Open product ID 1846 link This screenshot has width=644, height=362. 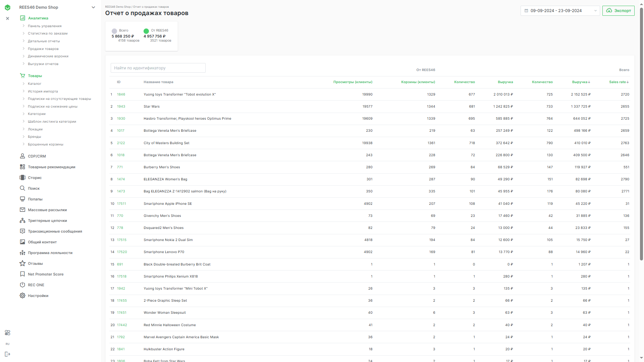pyautogui.click(x=121, y=95)
